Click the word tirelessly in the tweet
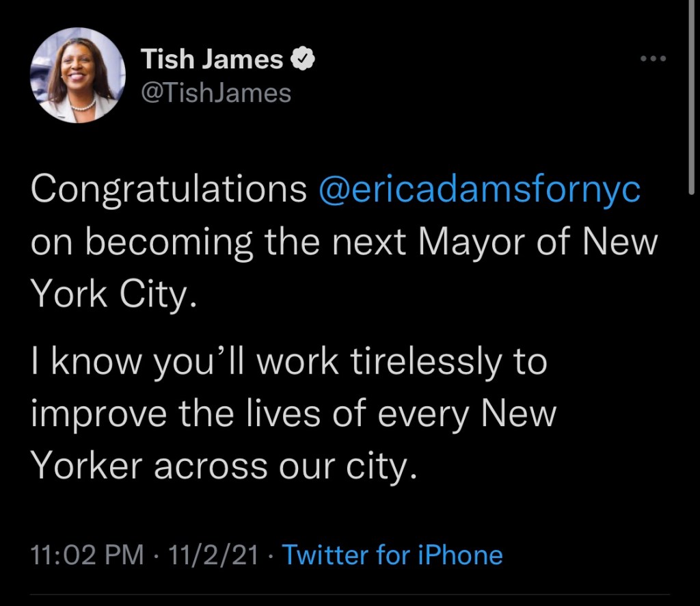Image resolution: width=700 pixels, height=606 pixels. click(429, 363)
